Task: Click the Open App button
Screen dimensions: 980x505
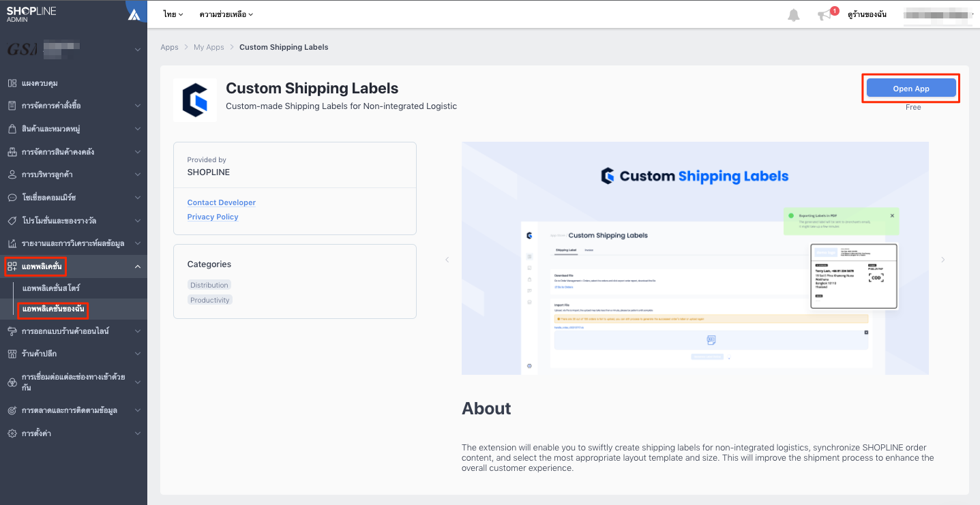Action: pos(911,89)
